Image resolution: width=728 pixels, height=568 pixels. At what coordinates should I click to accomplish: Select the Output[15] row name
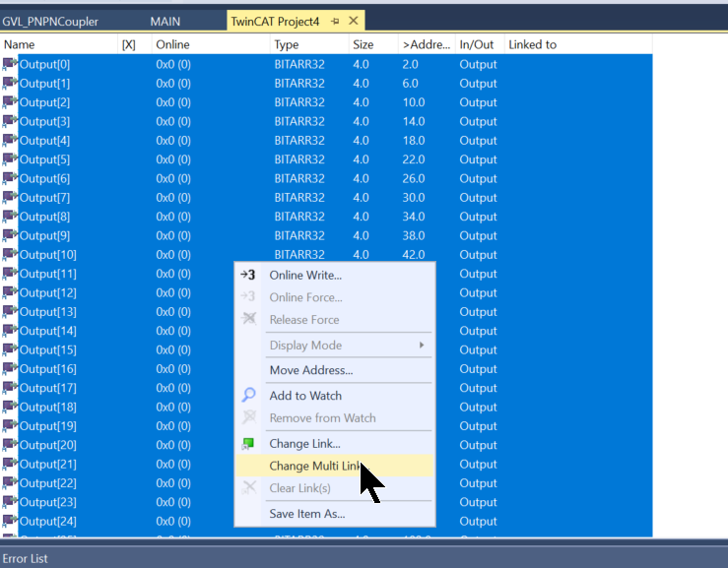click(48, 349)
